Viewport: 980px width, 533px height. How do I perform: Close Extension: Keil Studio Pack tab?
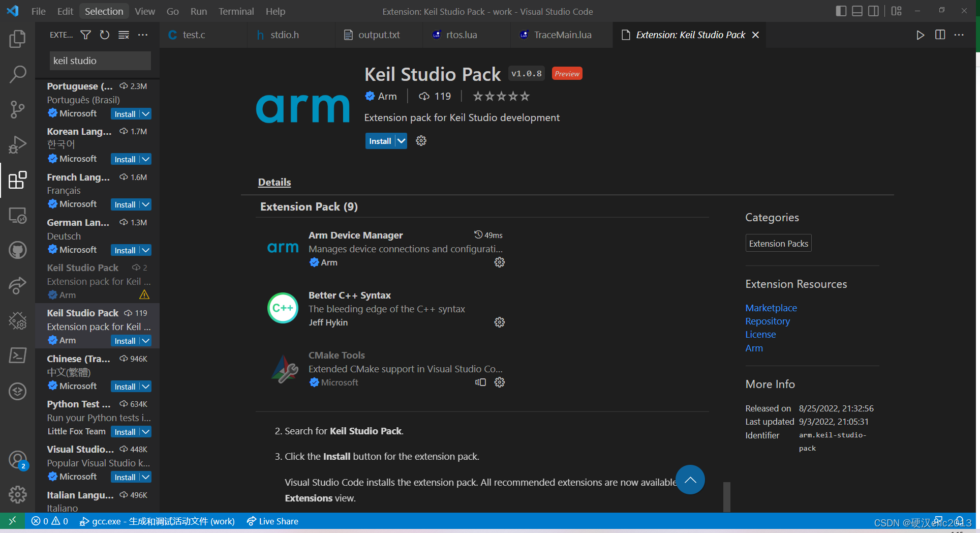(755, 35)
